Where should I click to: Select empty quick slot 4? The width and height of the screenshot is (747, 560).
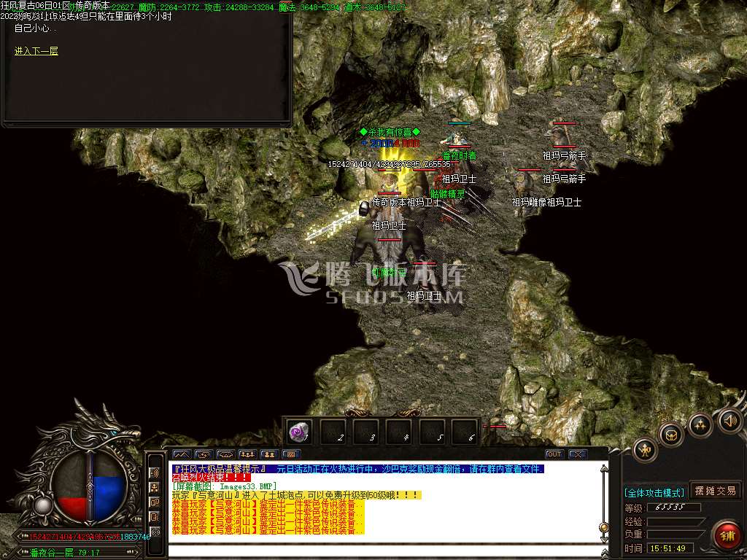[399, 432]
